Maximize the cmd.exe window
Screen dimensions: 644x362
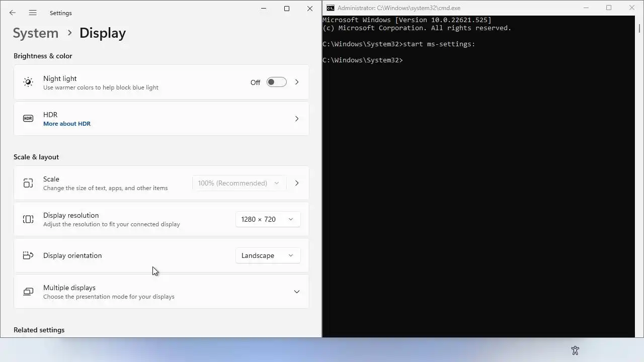(x=609, y=8)
